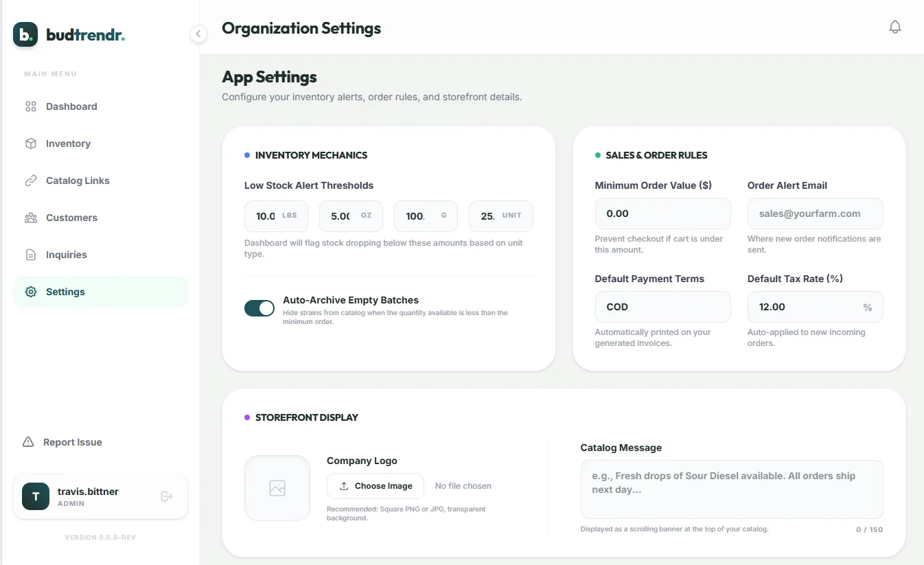The width and height of the screenshot is (924, 565).
Task: Click the Inventory box icon
Action: [31, 143]
